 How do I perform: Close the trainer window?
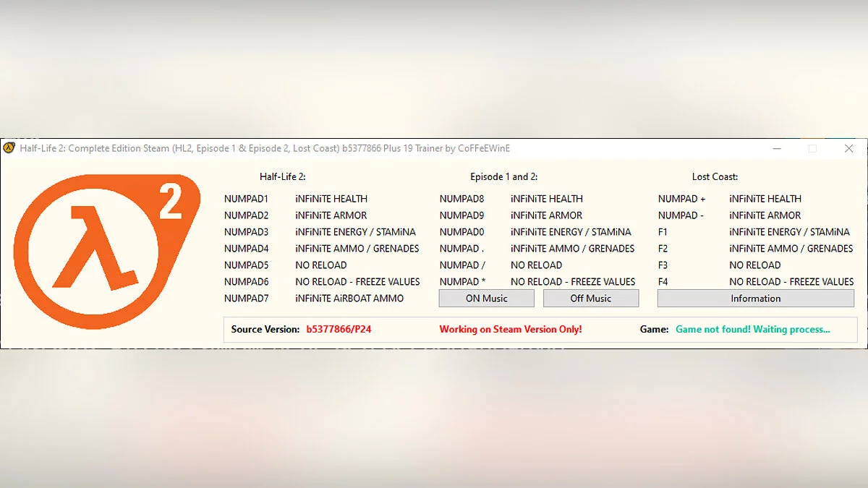[848, 148]
